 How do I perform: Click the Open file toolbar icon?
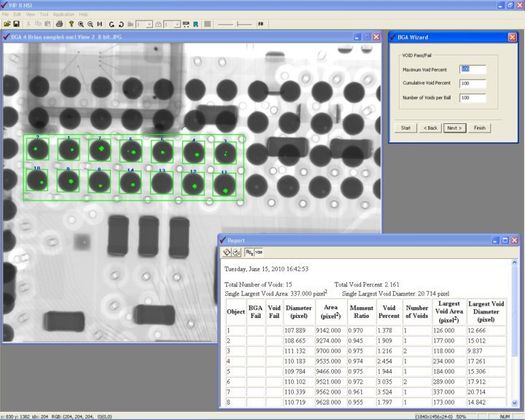(7, 24)
